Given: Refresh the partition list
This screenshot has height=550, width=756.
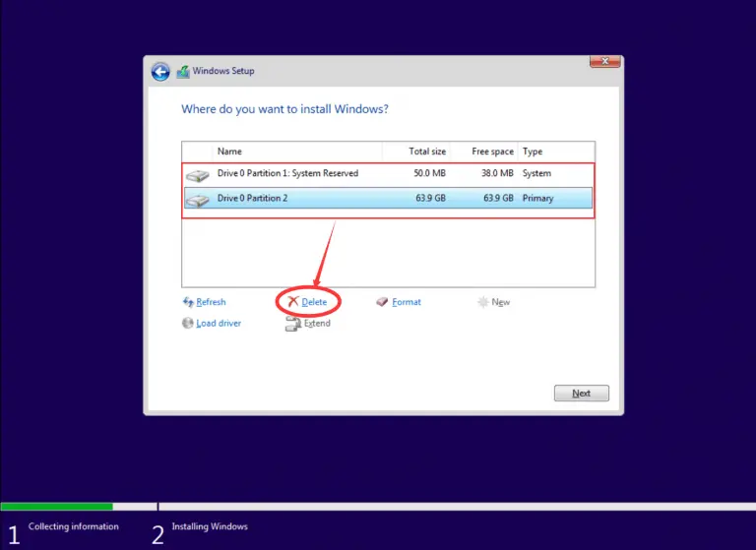Looking at the screenshot, I should click(x=211, y=302).
